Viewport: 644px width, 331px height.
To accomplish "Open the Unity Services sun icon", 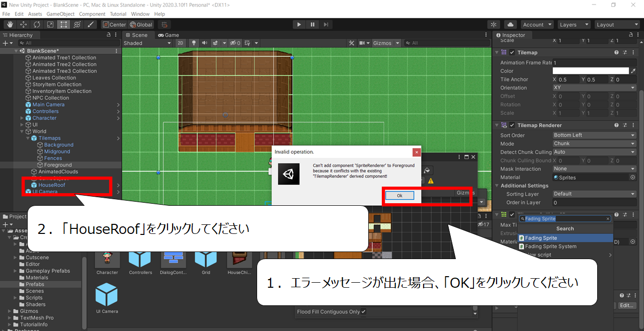I will click(494, 24).
